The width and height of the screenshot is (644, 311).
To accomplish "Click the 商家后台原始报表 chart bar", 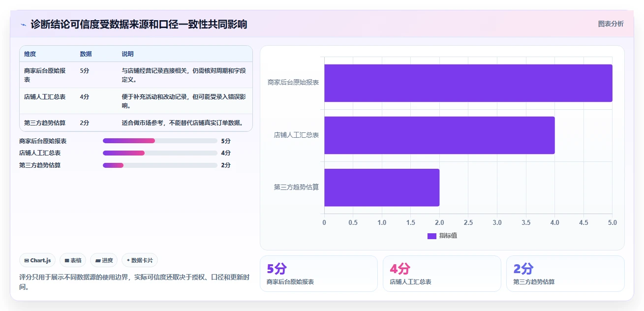I will pos(468,83).
